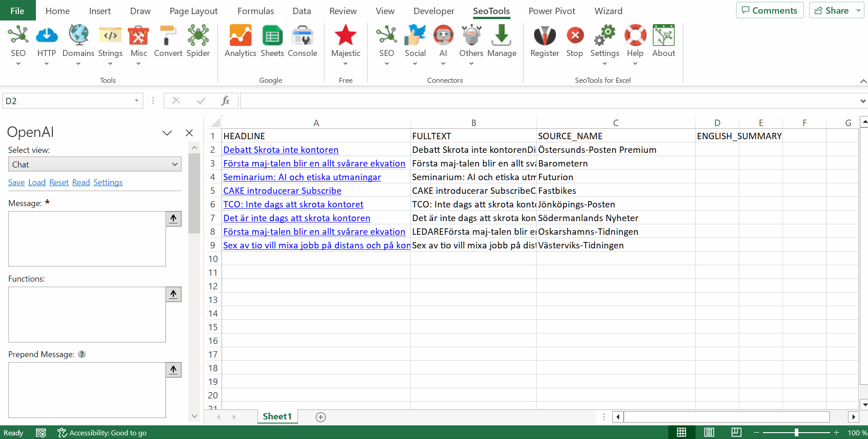Image resolution: width=868 pixels, height=439 pixels.
Task: Open the Settings link in OpenAI pane
Action: click(108, 182)
